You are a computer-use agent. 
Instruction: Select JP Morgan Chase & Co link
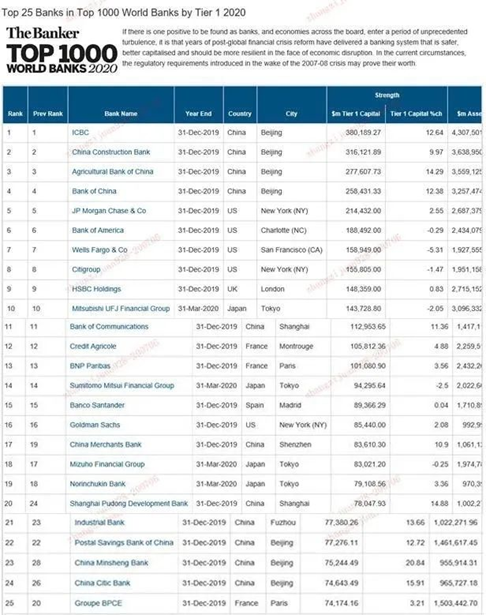pos(109,211)
